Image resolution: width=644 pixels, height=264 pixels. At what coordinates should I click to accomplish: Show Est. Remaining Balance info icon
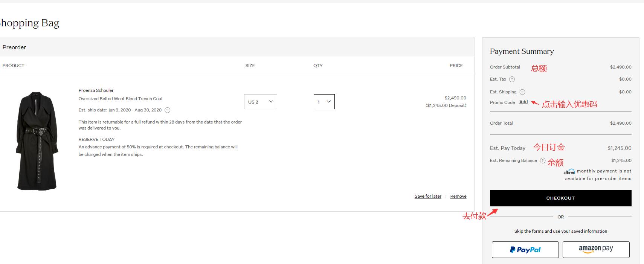coord(542,161)
